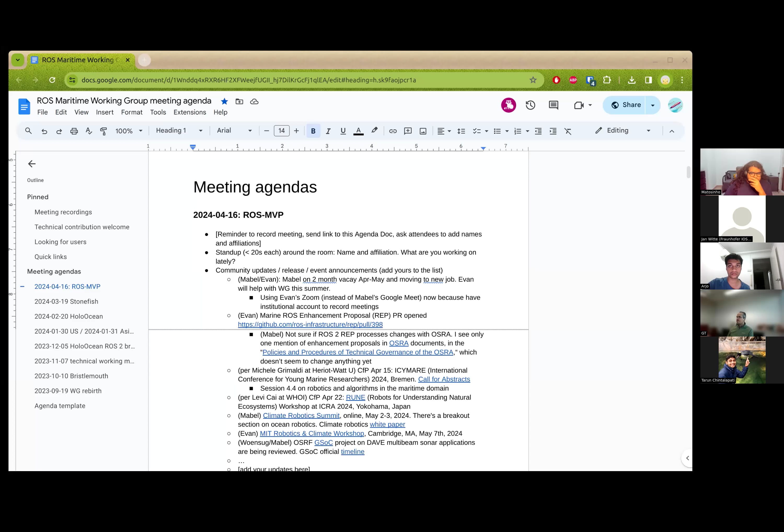Viewport: 784px width, 532px height.
Task: Open the Heading 1 style dropdown
Action: coord(179,131)
